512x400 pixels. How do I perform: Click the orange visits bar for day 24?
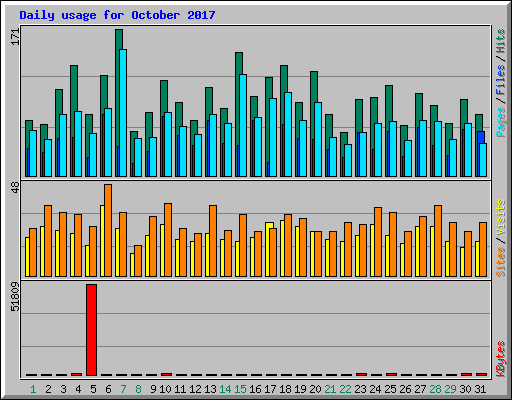tap(378, 242)
